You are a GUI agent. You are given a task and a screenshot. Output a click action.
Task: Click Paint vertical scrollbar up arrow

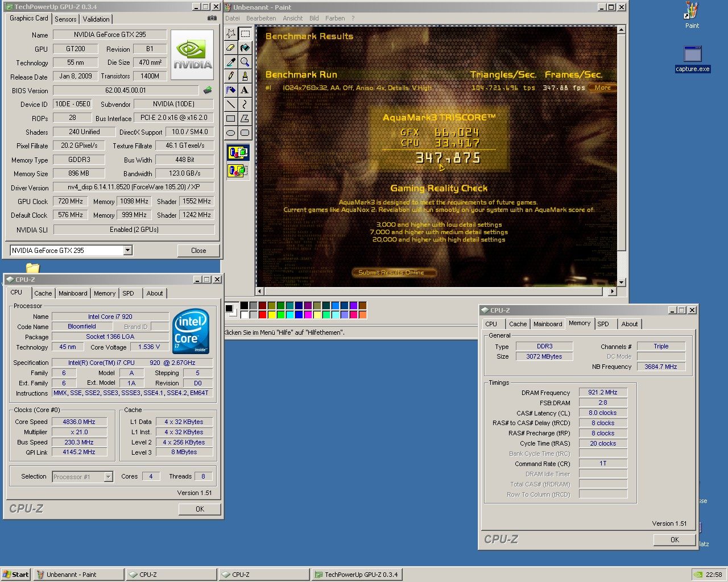pos(621,30)
